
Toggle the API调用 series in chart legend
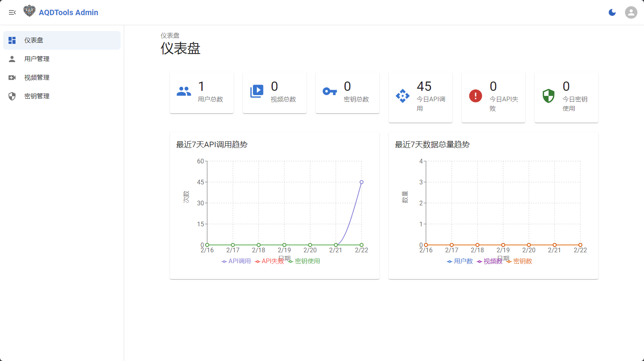coord(236,261)
